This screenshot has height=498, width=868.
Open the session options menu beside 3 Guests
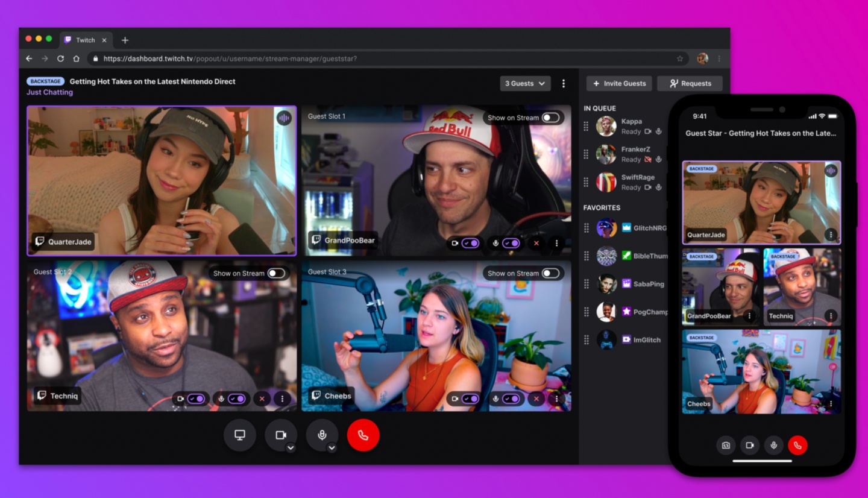[x=563, y=83]
